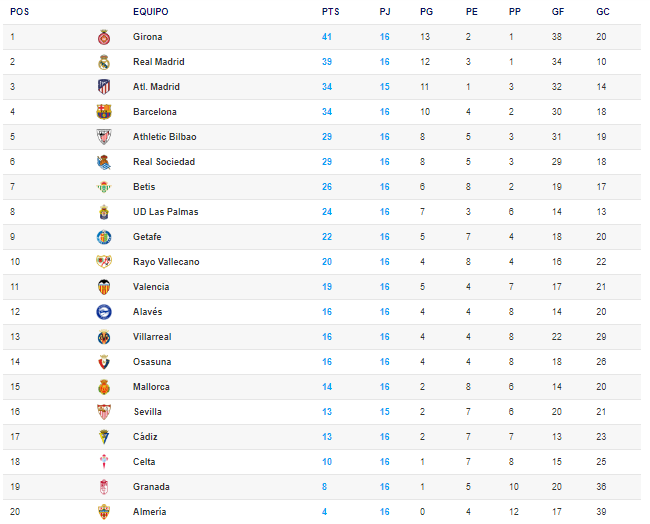The height and width of the screenshot is (524, 650).
Task: Open the UD Las Palmas team name
Action: point(165,212)
